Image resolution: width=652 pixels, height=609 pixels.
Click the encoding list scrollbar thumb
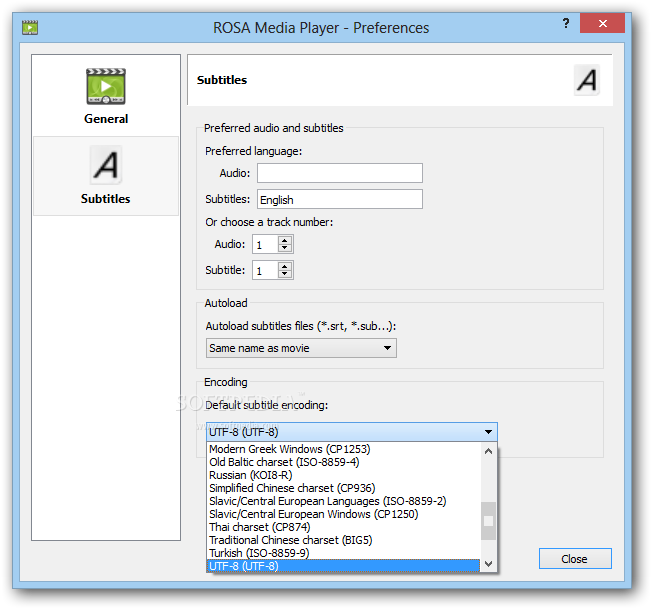click(x=489, y=521)
